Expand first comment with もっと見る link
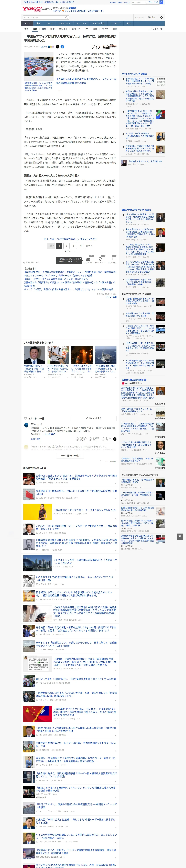The image size is (186, 868). 50,434
